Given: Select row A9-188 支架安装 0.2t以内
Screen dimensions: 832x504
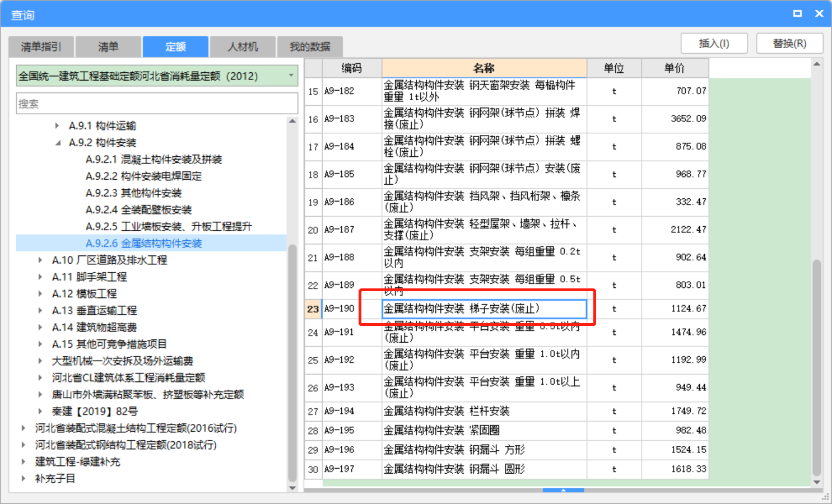Looking at the screenshot, I should pyautogui.click(x=507, y=258).
